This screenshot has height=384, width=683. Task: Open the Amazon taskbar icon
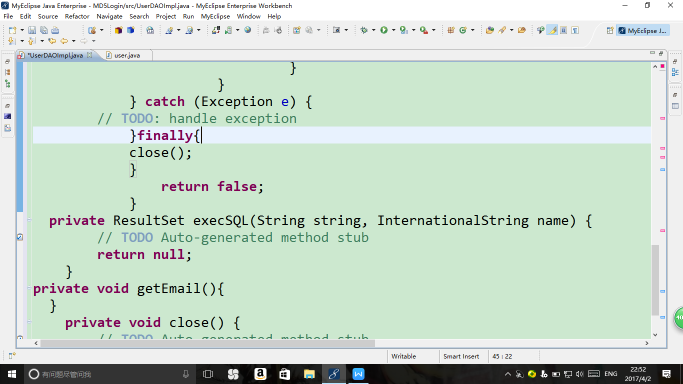[x=260, y=374]
